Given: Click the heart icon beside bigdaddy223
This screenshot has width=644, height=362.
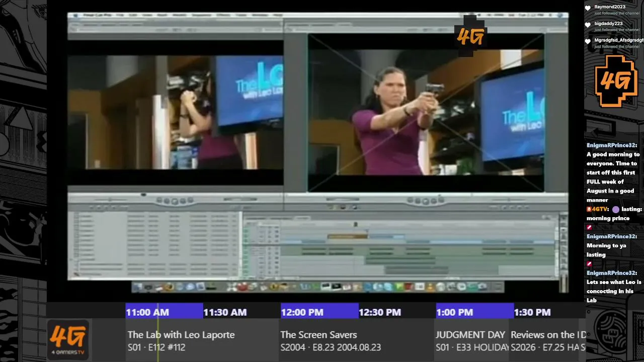Looking at the screenshot, I should pos(588,25).
